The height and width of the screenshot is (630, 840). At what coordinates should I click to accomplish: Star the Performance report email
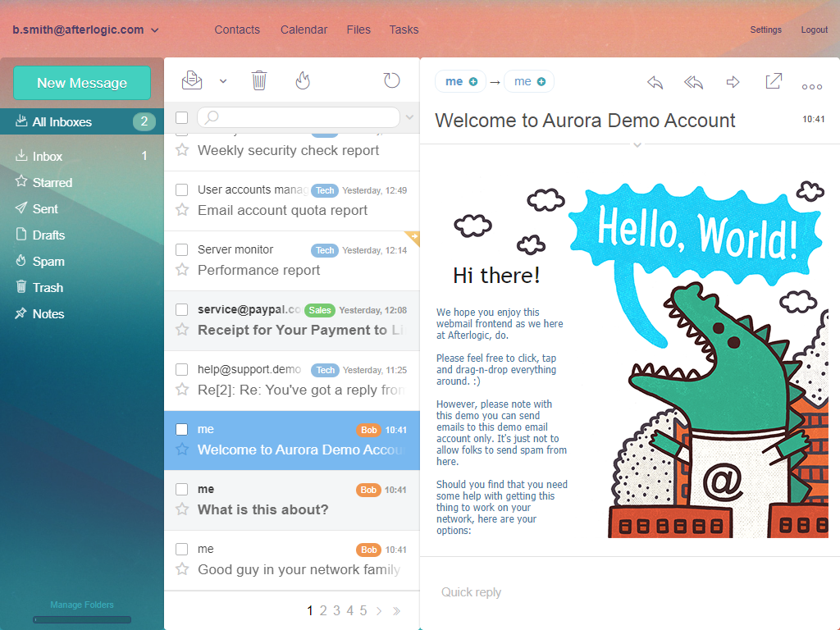(x=182, y=270)
